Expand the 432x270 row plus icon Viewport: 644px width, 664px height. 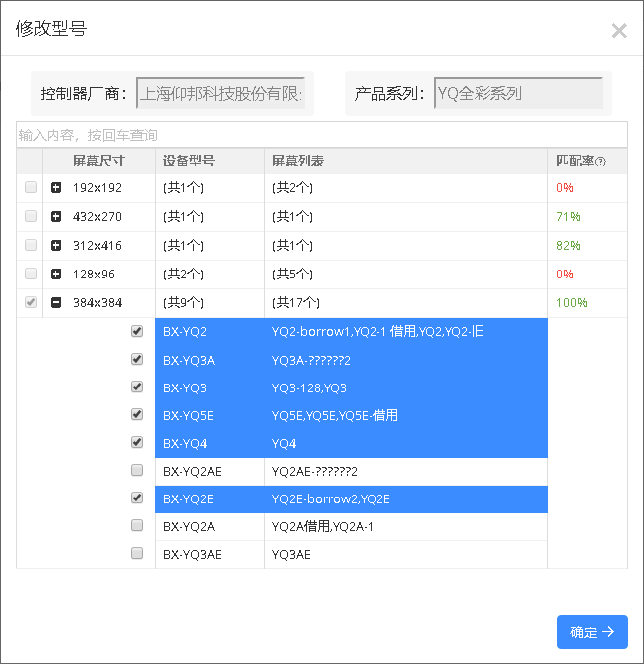[x=55, y=216]
